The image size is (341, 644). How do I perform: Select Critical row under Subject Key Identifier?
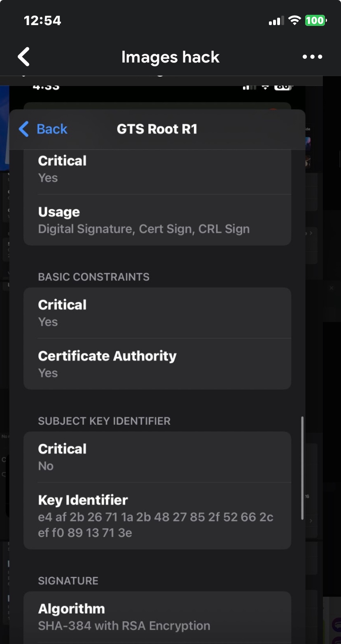157,457
